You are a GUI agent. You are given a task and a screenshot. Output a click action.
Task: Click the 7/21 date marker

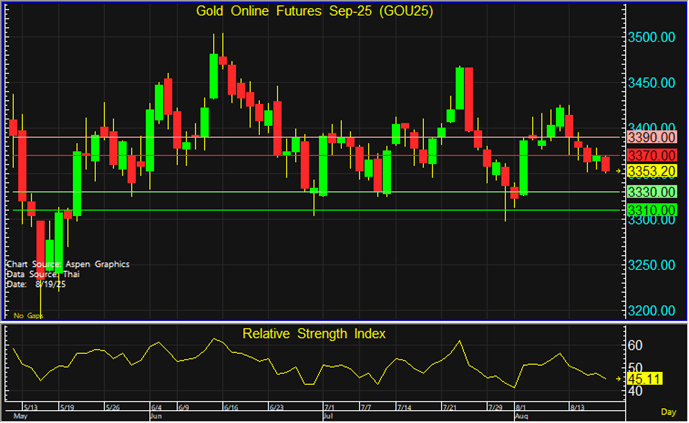pyautogui.click(x=453, y=408)
